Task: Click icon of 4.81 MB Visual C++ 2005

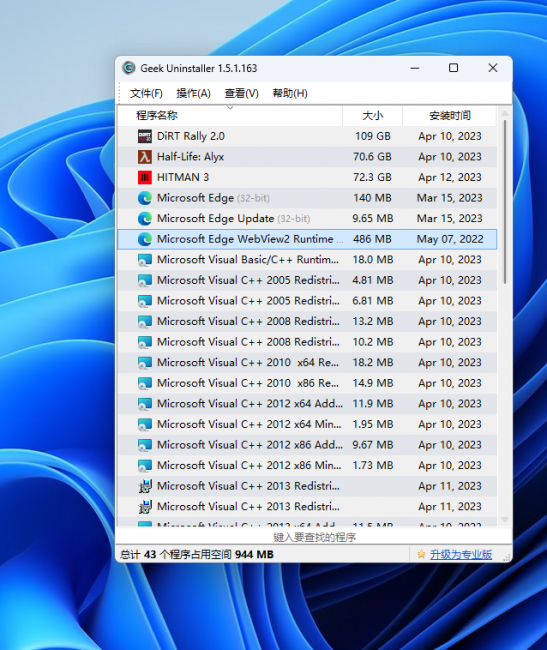Action: (145, 280)
